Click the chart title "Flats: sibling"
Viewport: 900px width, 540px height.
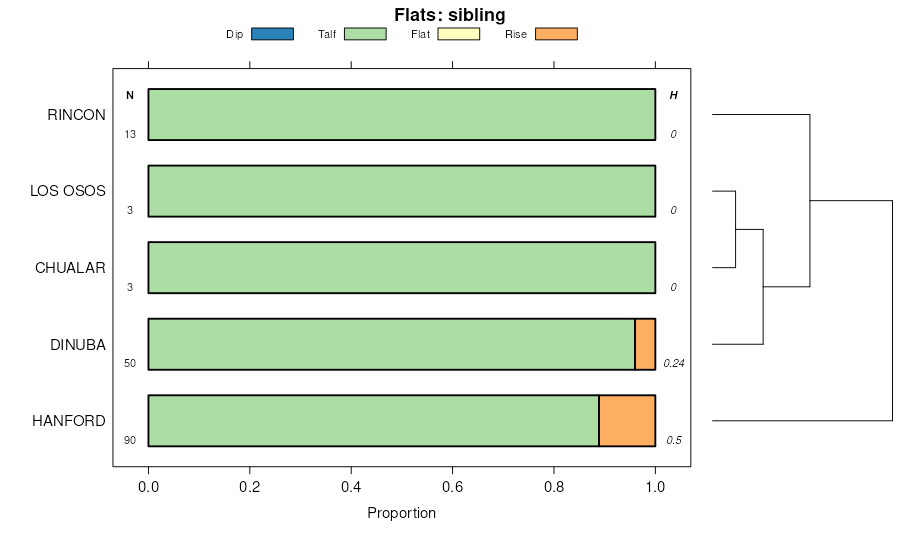[449, 14]
